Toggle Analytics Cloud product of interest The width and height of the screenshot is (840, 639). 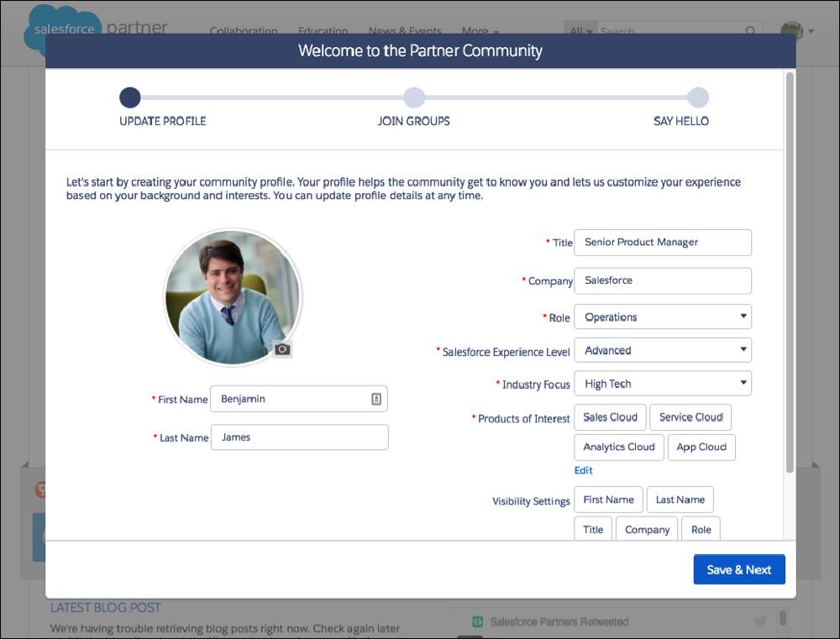619,448
